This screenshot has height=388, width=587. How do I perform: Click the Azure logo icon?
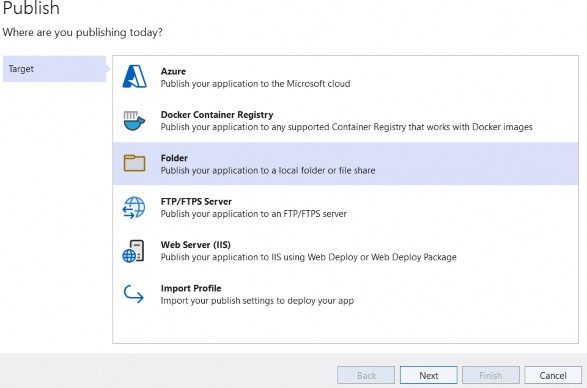point(134,76)
